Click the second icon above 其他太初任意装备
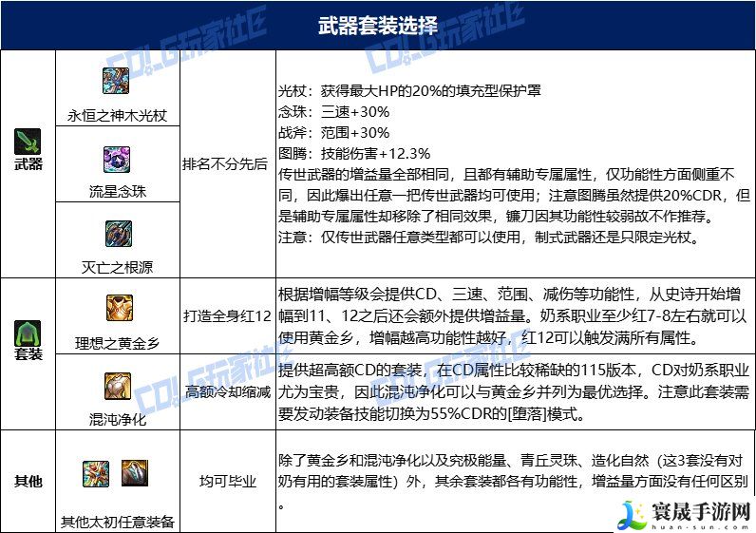This screenshot has height=533, width=756. click(x=135, y=473)
